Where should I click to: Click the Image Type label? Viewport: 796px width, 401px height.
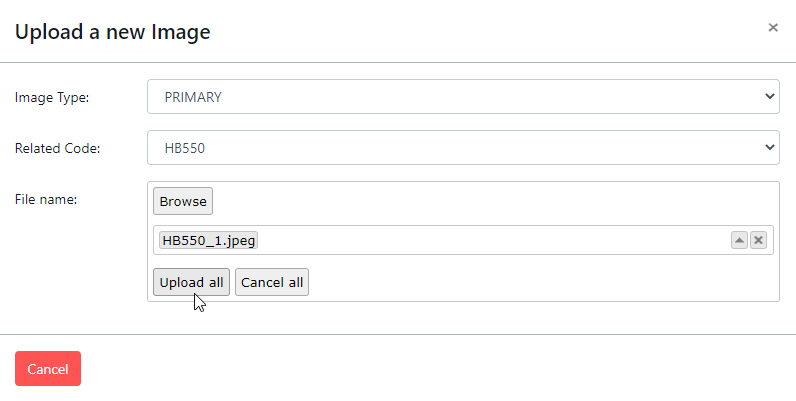[52, 98]
